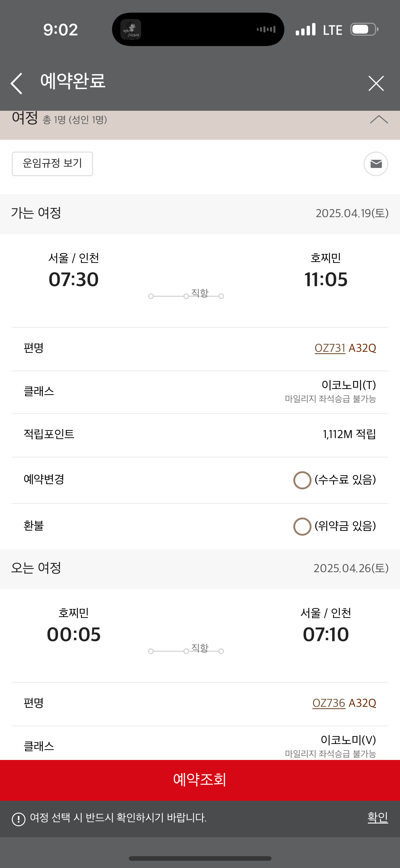This screenshot has width=400, height=868.
Task: Tap the 환불 circle indicator
Action: tap(302, 526)
